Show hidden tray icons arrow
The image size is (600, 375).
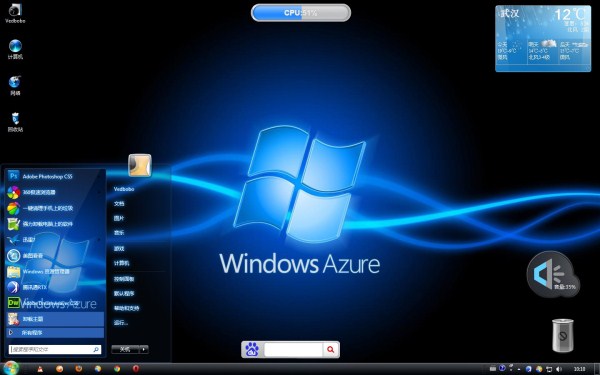(x=519, y=370)
